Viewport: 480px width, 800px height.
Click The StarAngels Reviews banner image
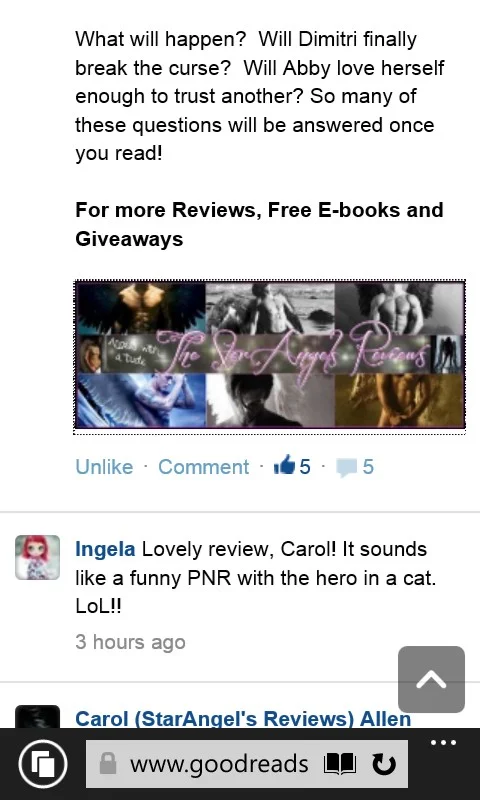coord(270,354)
